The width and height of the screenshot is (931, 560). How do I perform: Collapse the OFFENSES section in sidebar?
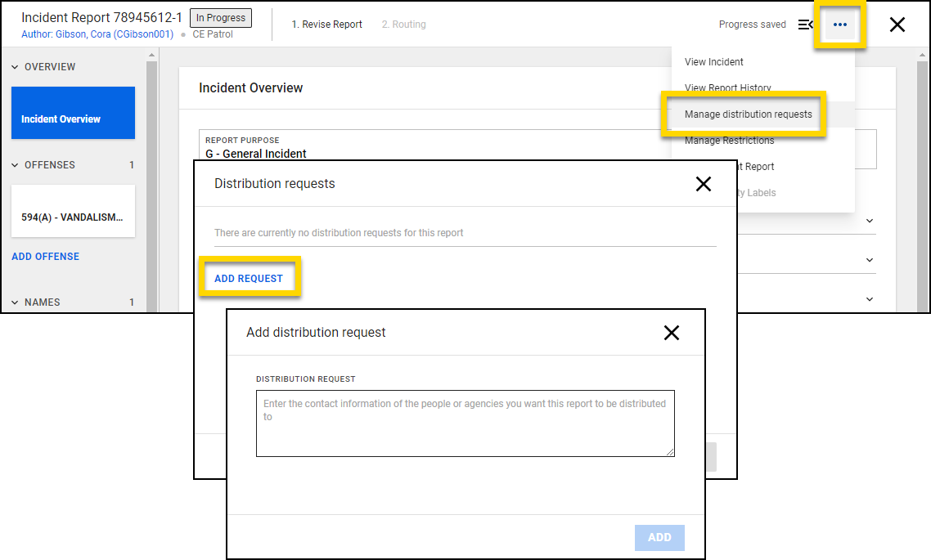coord(14,164)
